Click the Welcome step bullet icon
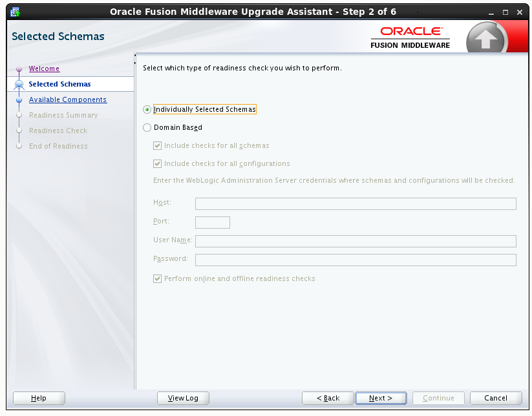 19,69
